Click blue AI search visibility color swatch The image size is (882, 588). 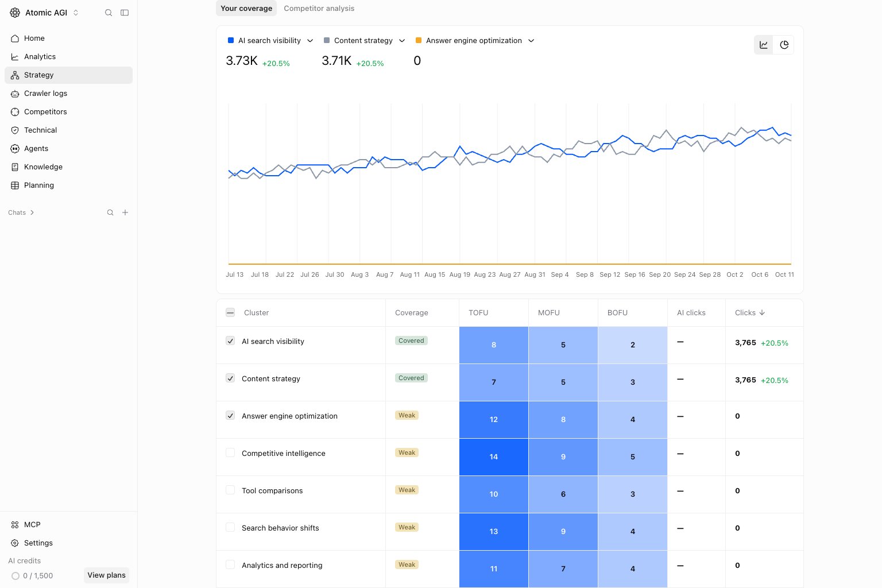click(231, 40)
